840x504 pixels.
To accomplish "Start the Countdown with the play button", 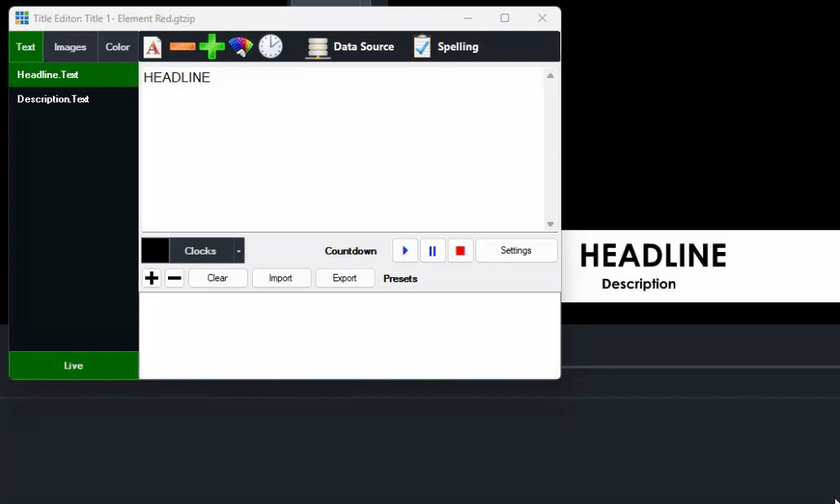I will coord(405,250).
